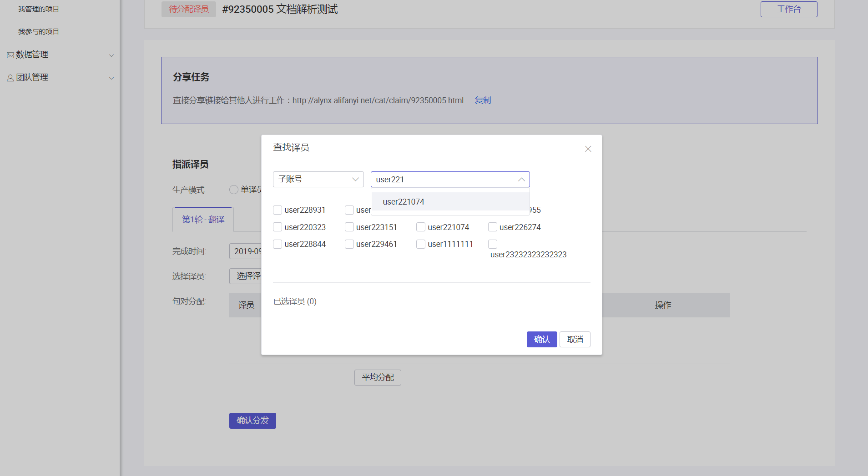Click the 已选译员 (0) label
868x476 pixels.
tap(295, 301)
